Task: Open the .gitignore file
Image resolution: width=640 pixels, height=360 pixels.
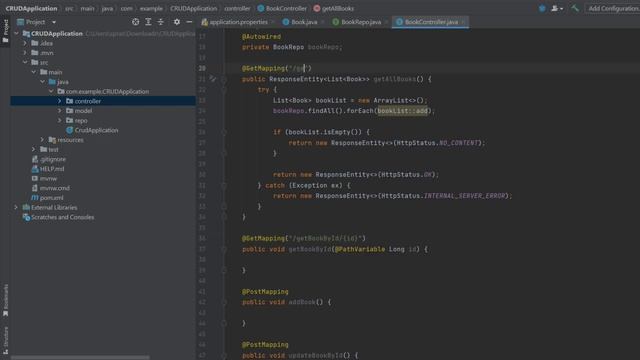Action: [x=53, y=159]
